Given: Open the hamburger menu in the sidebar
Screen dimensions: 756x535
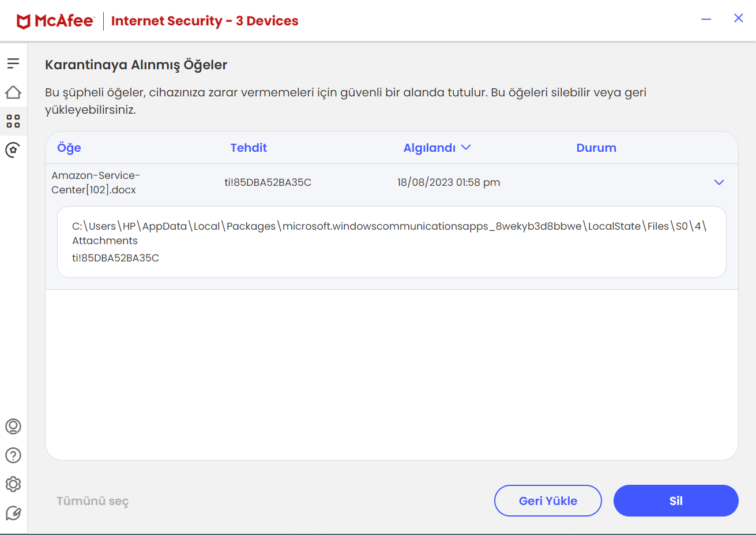Looking at the screenshot, I should 13,63.
